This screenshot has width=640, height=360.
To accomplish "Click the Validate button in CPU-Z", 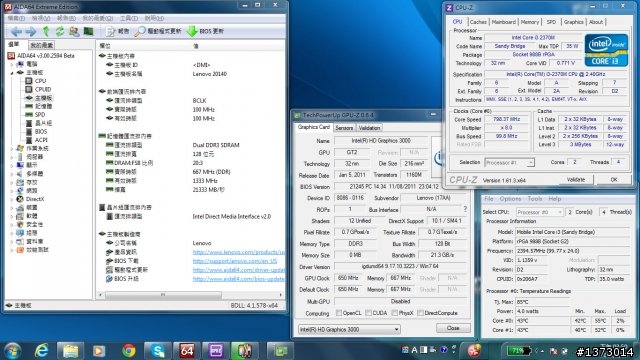I will (x=576, y=180).
